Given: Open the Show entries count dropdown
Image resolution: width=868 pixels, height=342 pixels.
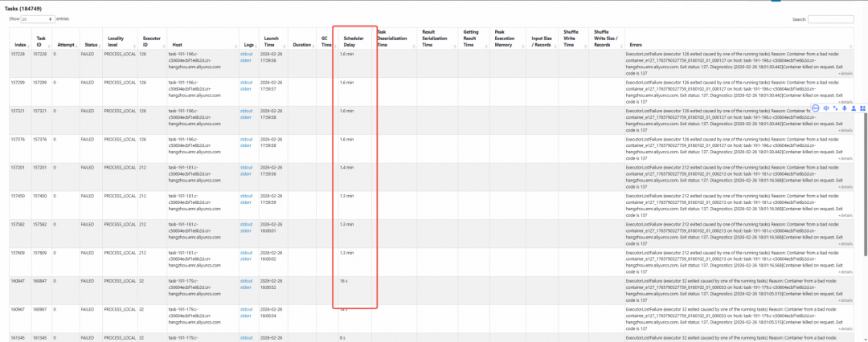Looking at the screenshot, I should [x=38, y=18].
